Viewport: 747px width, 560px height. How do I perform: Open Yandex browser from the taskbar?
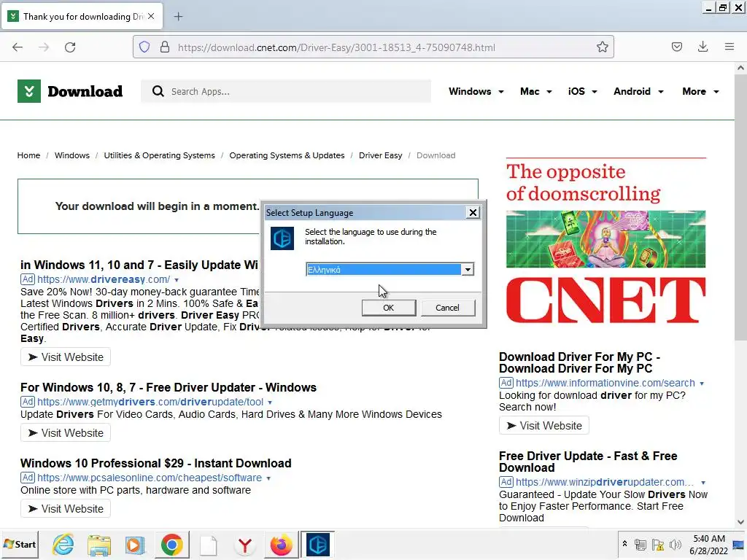tap(245, 544)
